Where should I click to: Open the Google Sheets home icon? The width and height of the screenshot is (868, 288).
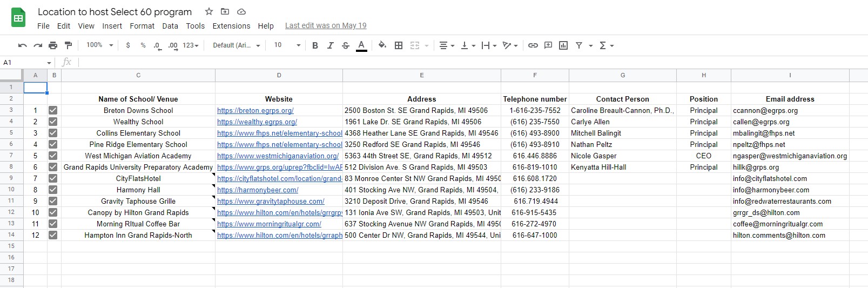click(18, 18)
